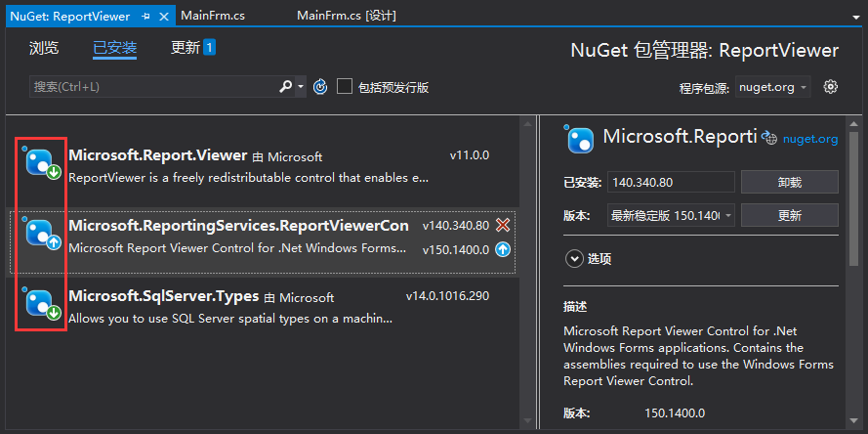868x434 pixels.
Task: Click details panel scroll up arrow
Action: [853, 122]
